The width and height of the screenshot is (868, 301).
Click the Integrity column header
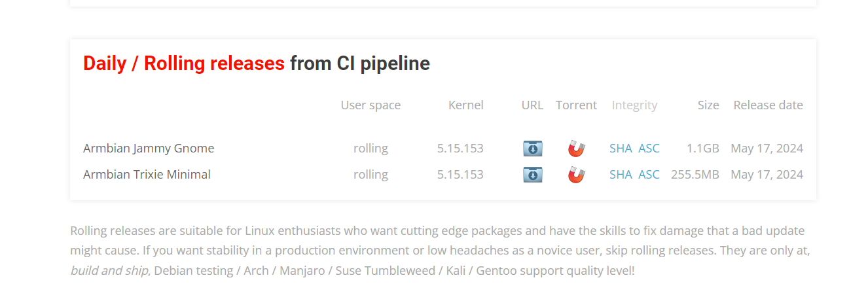pos(634,105)
